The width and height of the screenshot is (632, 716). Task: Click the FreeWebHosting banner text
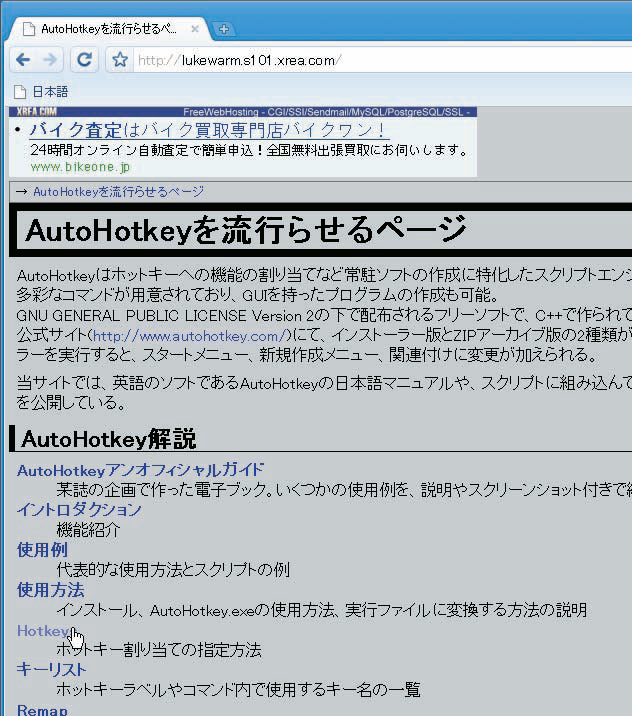pyautogui.click(x=326, y=112)
